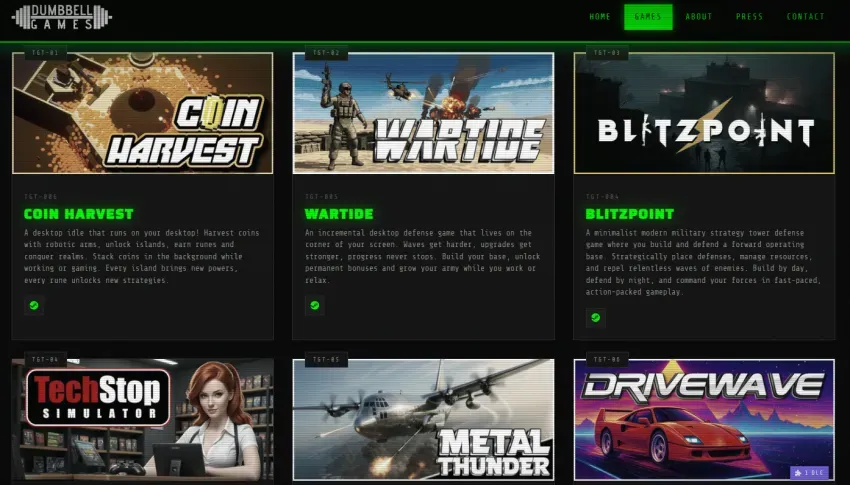The image size is (850, 485).
Task: Click the Wartide banner image
Action: tap(423, 113)
